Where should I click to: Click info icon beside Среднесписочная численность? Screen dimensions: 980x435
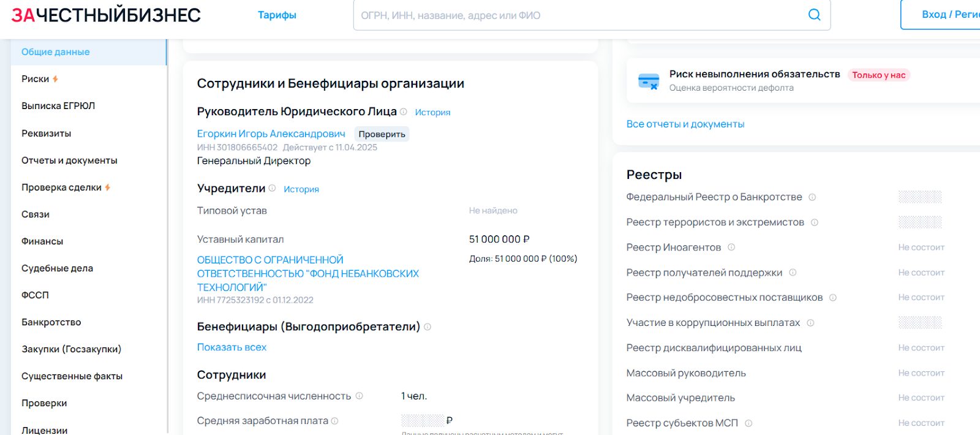point(360,396)
